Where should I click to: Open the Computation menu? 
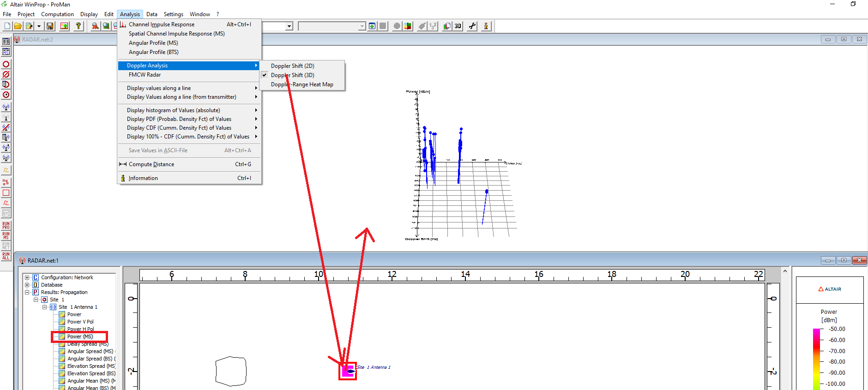pyautogui.click(x=57, y=14)
